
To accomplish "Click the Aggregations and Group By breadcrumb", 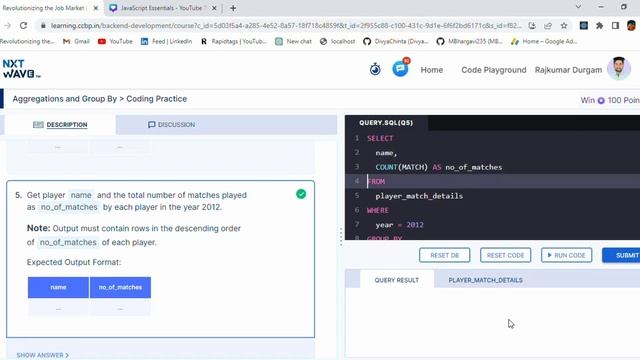I will coord(64,99).
